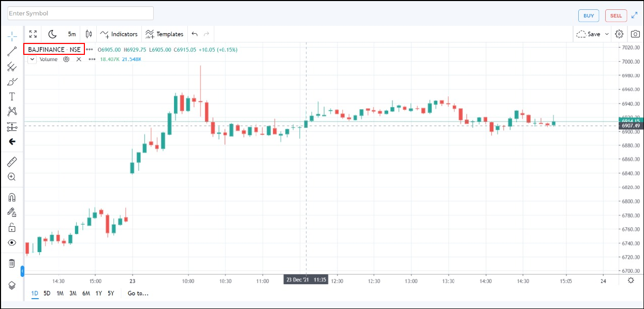
Task: Activate the zoom in tool
Action: 12,177
